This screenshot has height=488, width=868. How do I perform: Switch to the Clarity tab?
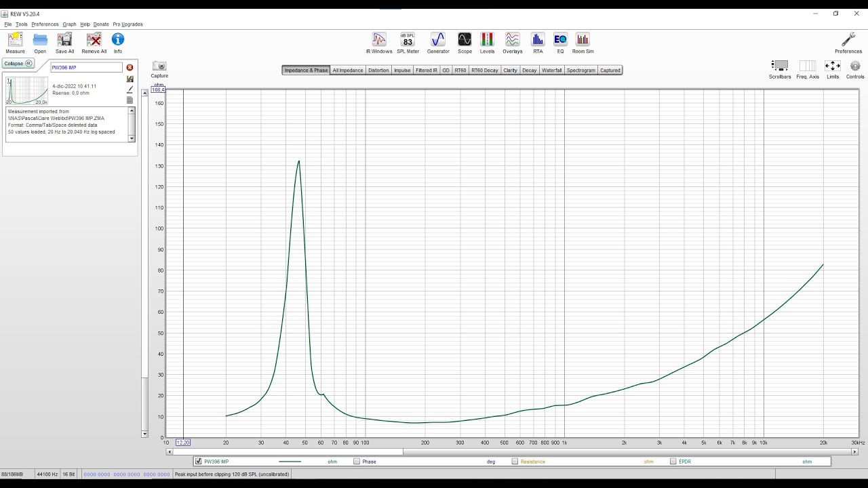(x=510, y=70)
